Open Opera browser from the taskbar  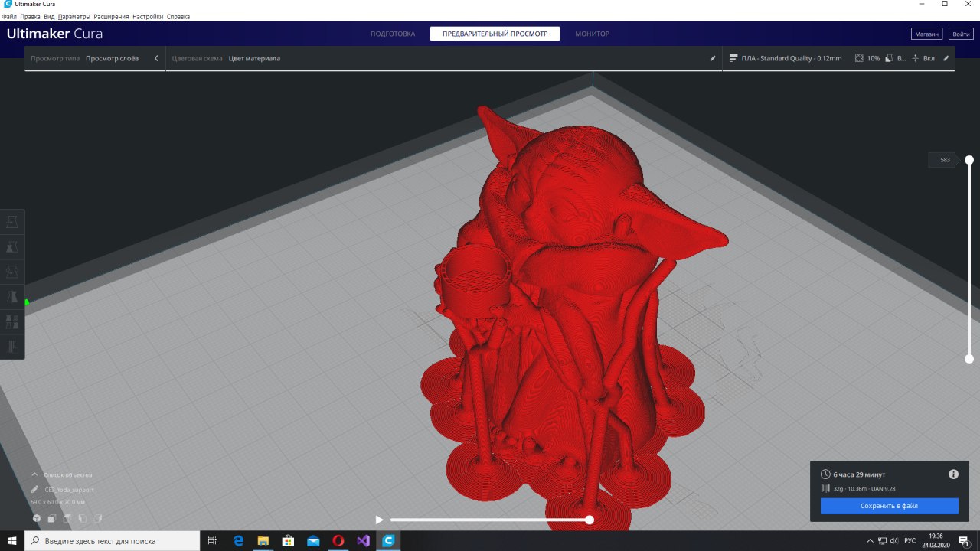pyautogui.click(x=338, y=540)
